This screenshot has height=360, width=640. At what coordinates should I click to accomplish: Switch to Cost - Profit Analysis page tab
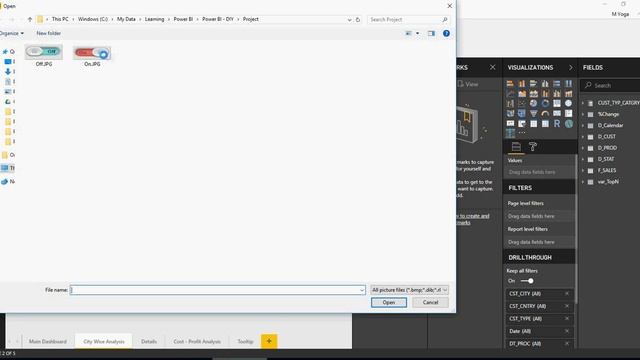197,341
